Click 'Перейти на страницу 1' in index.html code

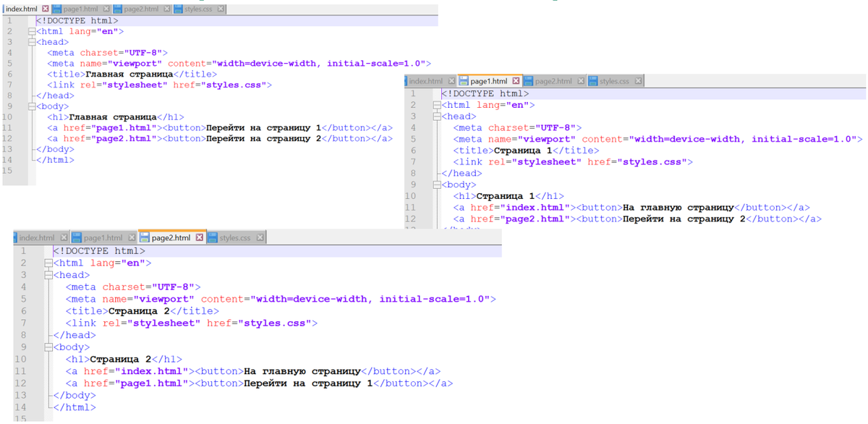pos(263,127)
